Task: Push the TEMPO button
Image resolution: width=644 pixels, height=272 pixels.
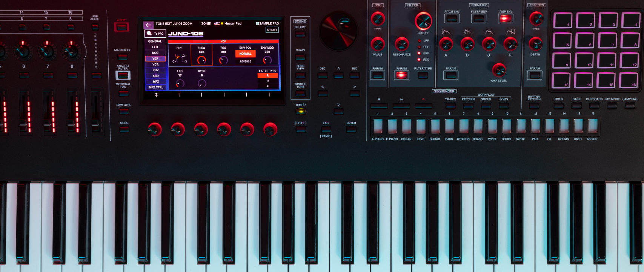Action: (301, 111)
